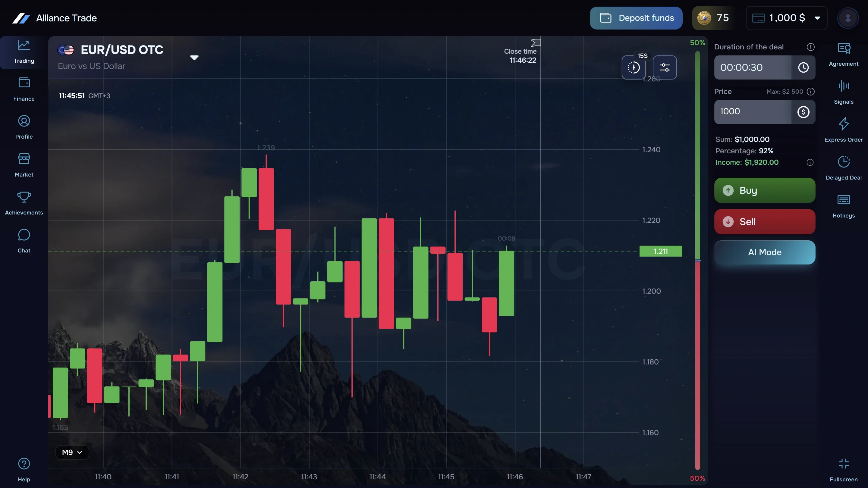Viewport: 868px width, 488px height.
Task: Show info icon next to Income
Action: pos(810,162)
